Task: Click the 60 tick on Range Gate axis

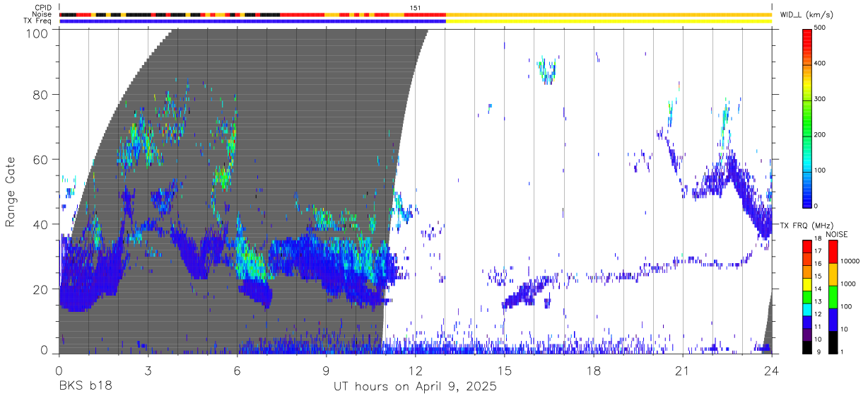Action: [x=42, y=160]
